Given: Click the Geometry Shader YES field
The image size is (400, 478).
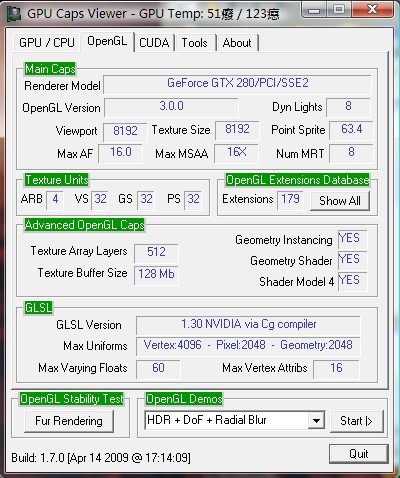Looking at the screenshot, I should 353,260.
